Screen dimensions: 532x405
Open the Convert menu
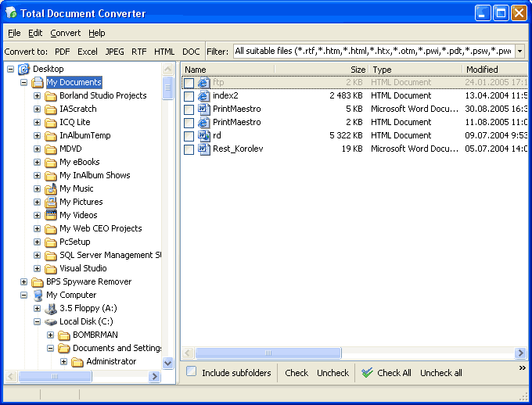click(66, 33)
